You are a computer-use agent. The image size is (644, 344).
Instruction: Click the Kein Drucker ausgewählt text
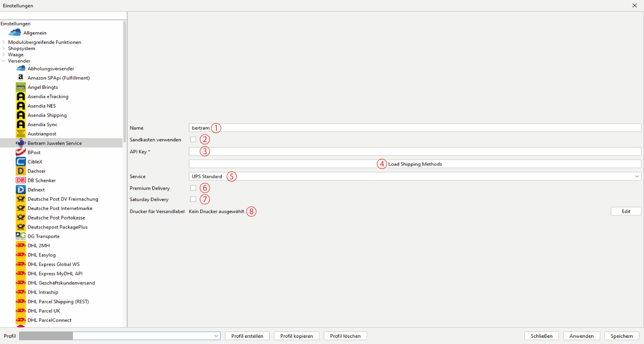(x=216, y=211)
